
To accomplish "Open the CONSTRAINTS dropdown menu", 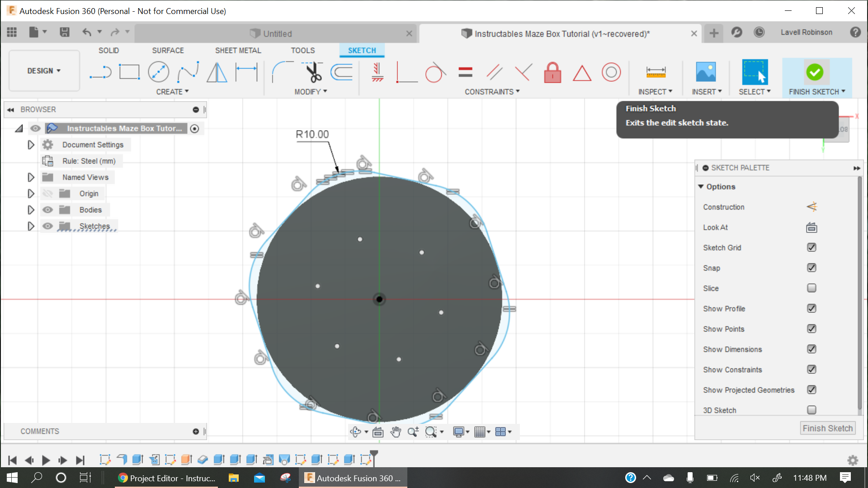I will pyautogui.click(x=492, y=92).
